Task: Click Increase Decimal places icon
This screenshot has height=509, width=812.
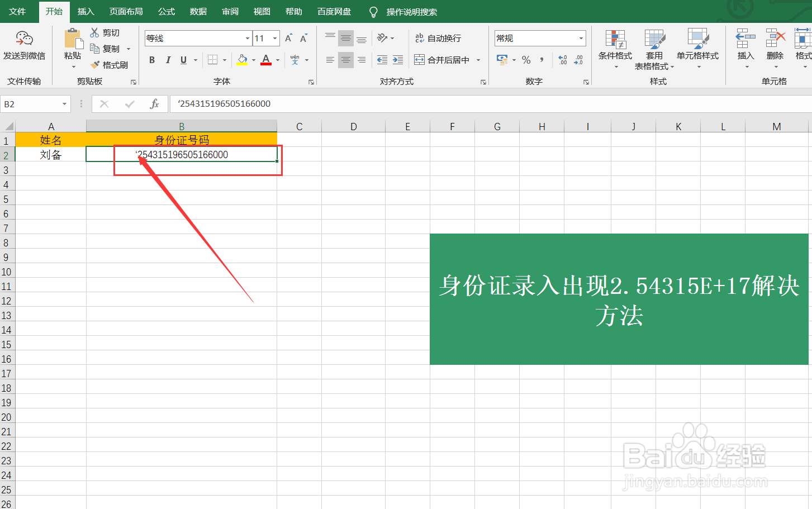Action: tap(563, 60)
